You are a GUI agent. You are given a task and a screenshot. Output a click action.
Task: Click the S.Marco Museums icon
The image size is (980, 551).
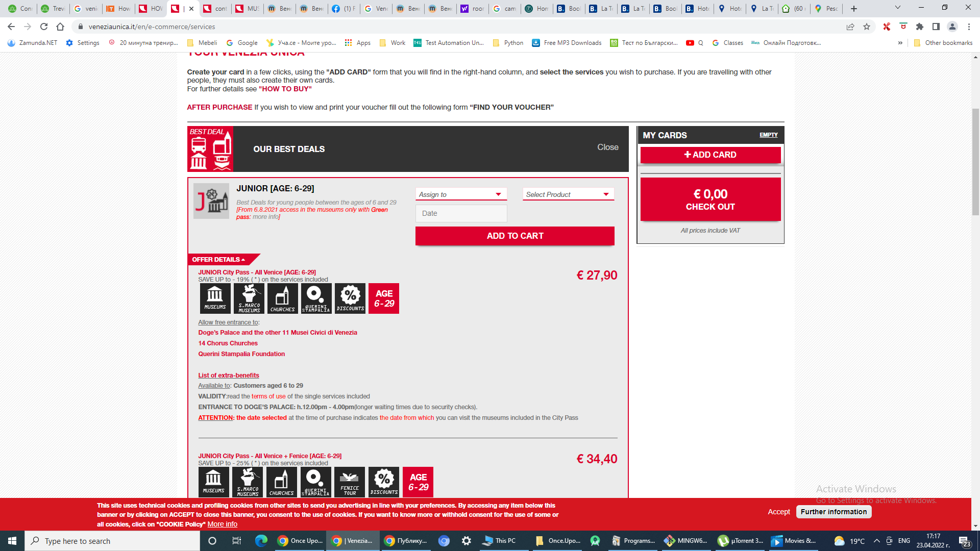pyautogui.click(x=249, y=298)
